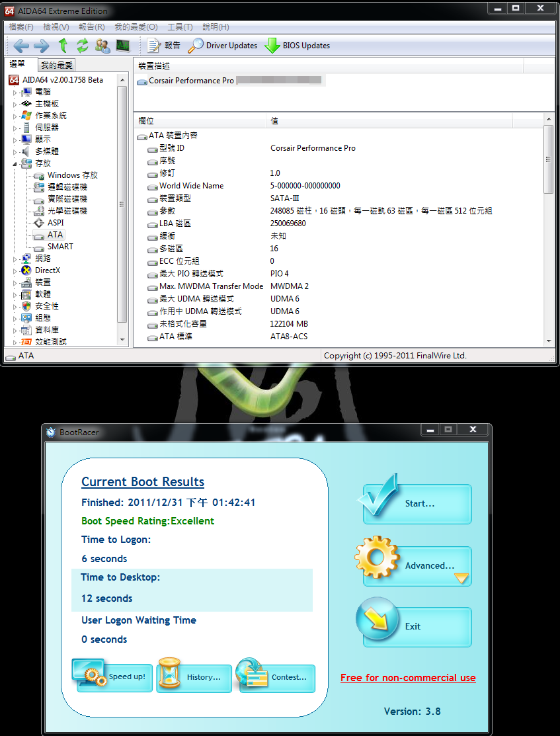Expand the 電腦 tree node arrow
Image resolution: width=560 pixels, height=736 pixels.
(x=15, y=93)
